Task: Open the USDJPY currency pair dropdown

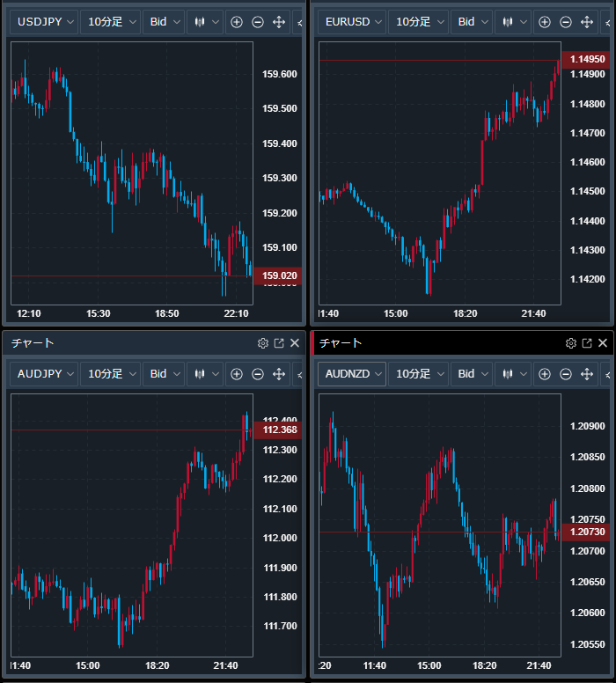Action: (x=44, y=22)
